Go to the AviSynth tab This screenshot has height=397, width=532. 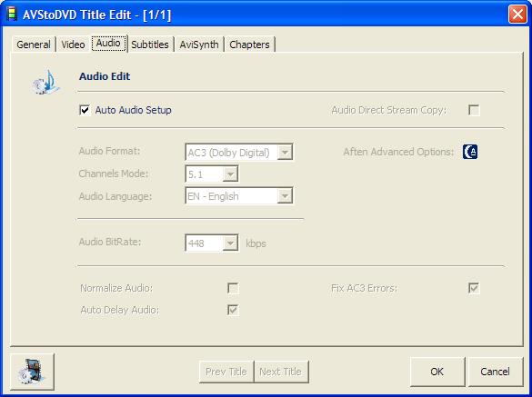pyautogui.click(x=199, y=45)
